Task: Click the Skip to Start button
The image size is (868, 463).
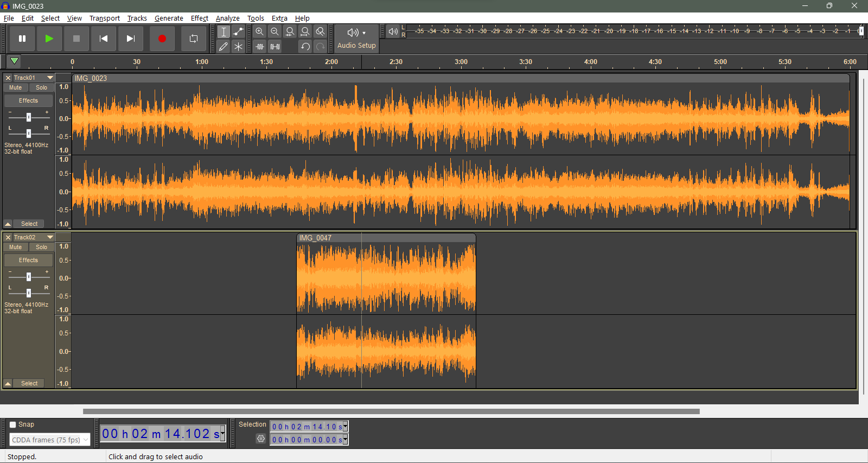Action: [103, 39]
